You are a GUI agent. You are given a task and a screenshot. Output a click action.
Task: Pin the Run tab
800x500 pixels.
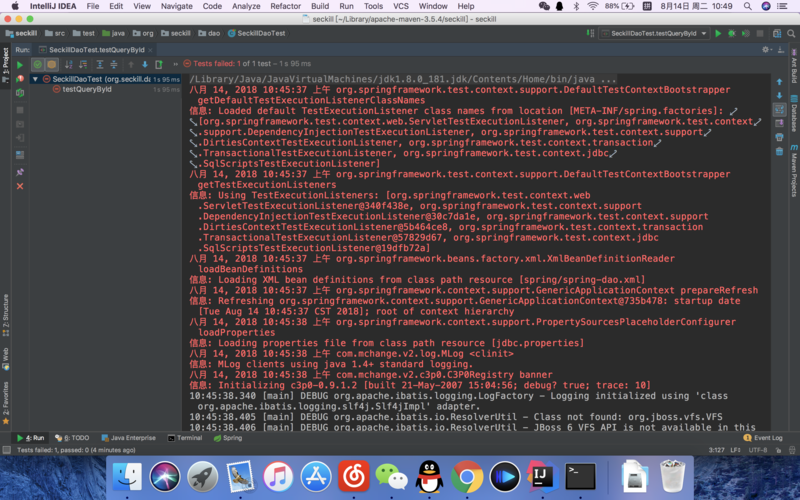20,172
